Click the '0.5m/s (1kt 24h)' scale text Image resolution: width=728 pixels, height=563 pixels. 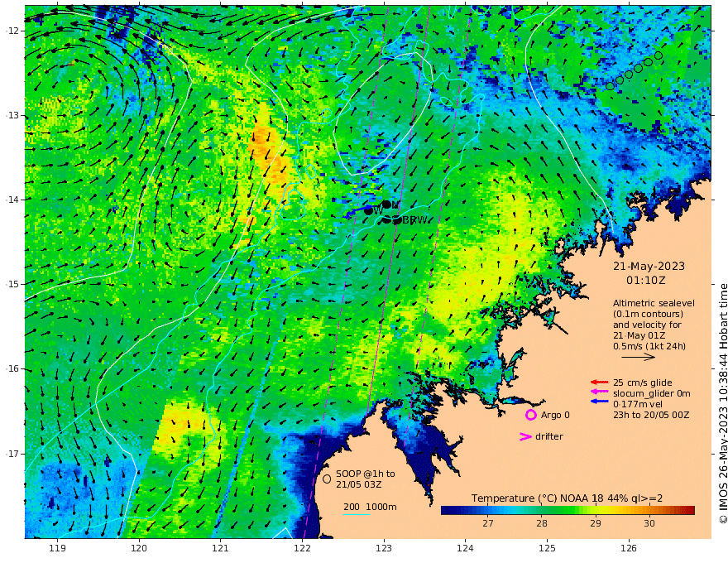pos(649,346)
